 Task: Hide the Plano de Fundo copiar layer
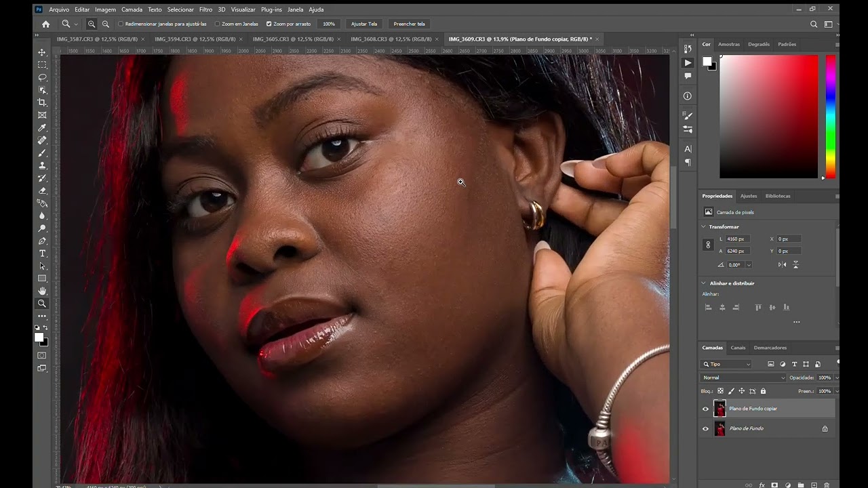point(705,409)
